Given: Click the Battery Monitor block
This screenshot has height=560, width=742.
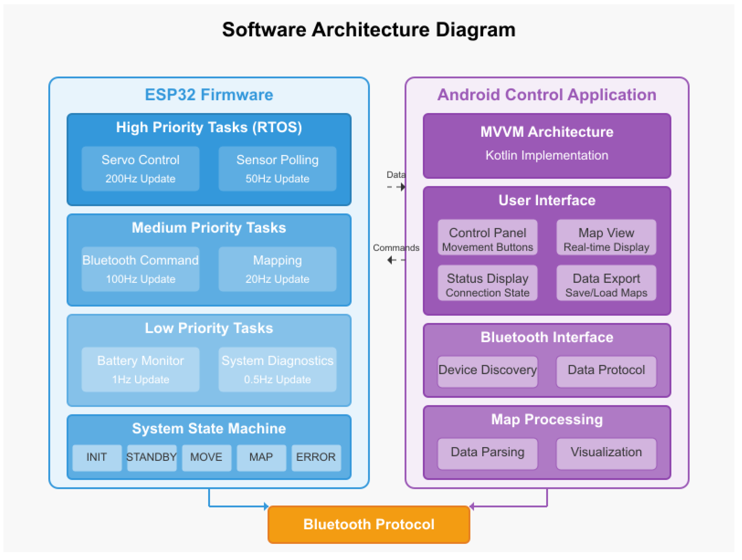Looking at the screenshot, I should click(x=140, y=370).
